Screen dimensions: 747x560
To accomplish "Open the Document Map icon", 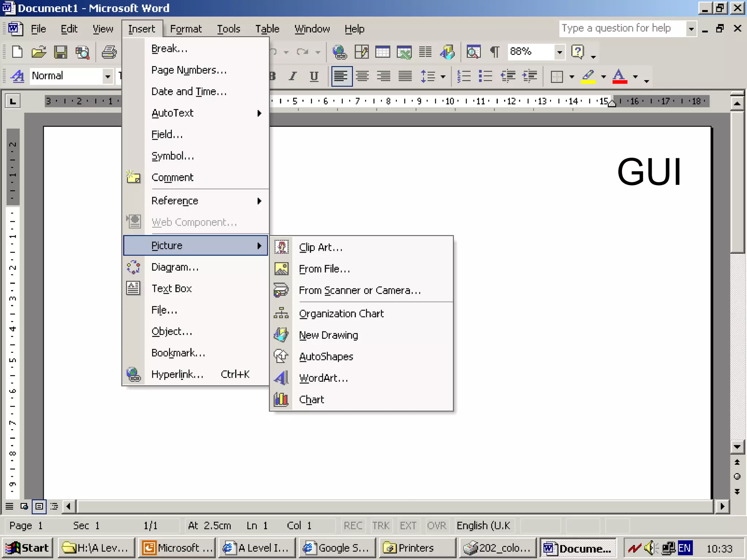I will pyautogui.click(x=473, y=52).
